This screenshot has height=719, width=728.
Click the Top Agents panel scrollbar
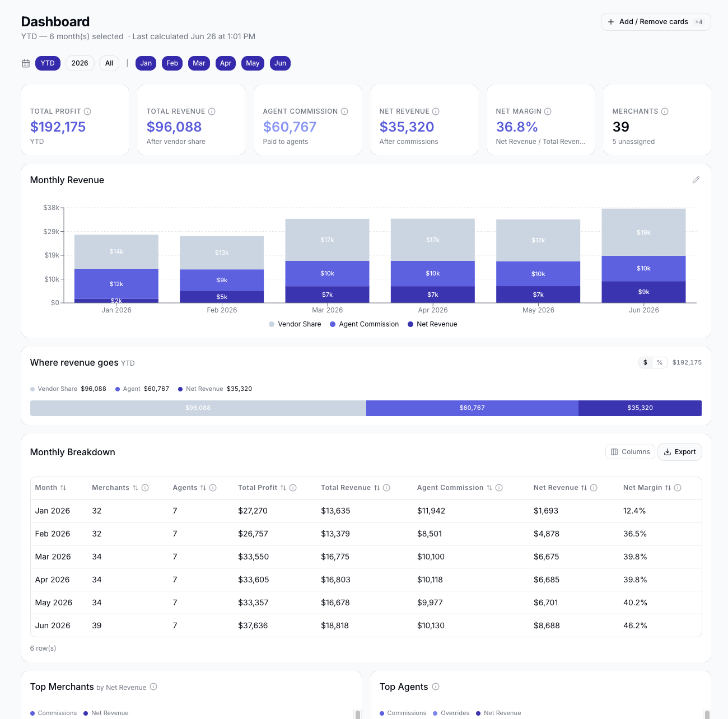[x=707, y=715]
